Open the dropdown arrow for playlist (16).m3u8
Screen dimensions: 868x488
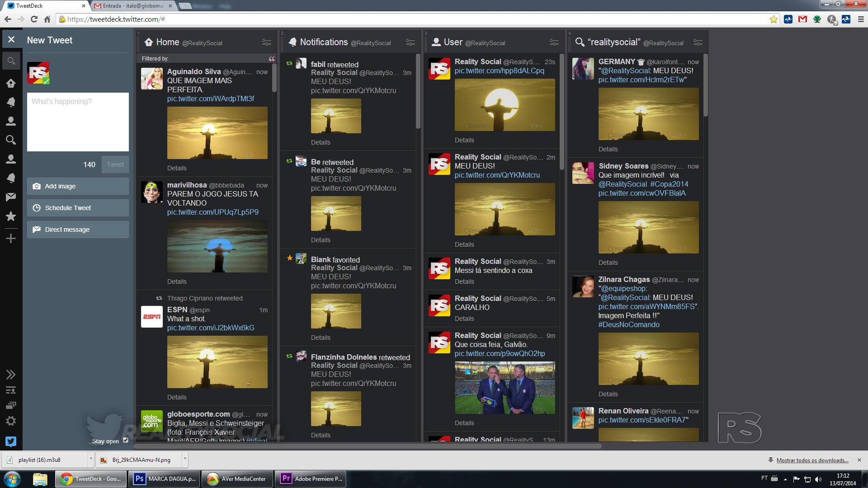pyautogui.click(x=91, y=459)
